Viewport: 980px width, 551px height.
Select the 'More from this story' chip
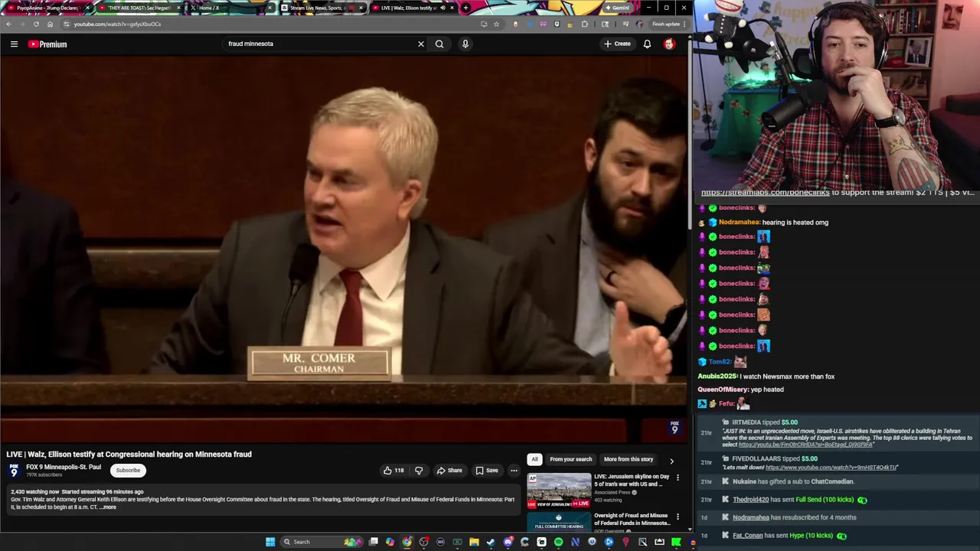tap(629, 459)
